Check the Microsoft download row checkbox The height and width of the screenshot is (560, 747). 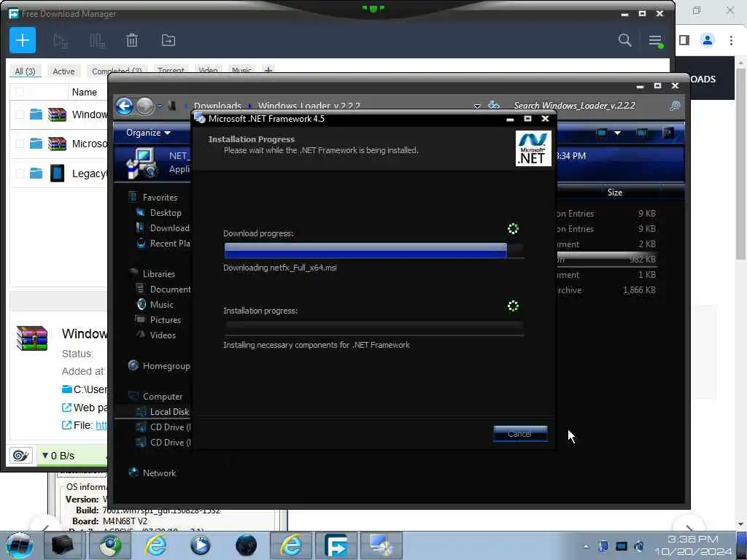[20, 144]
